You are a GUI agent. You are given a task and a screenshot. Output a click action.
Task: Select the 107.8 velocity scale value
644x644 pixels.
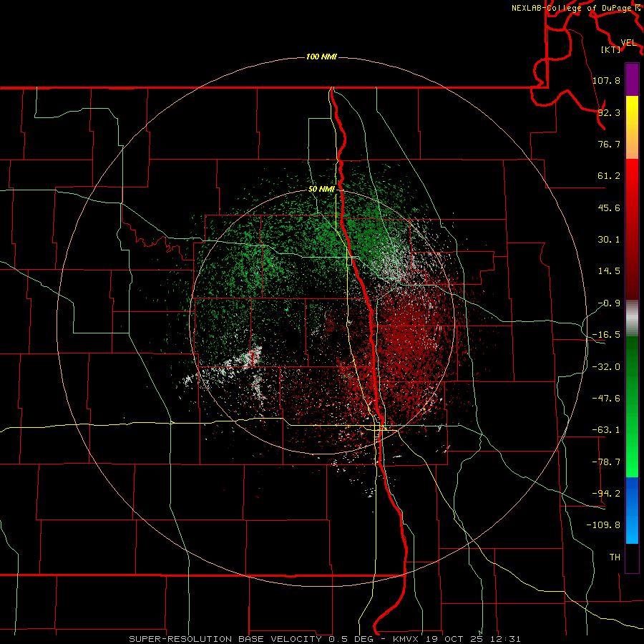[x=606, y=80]
